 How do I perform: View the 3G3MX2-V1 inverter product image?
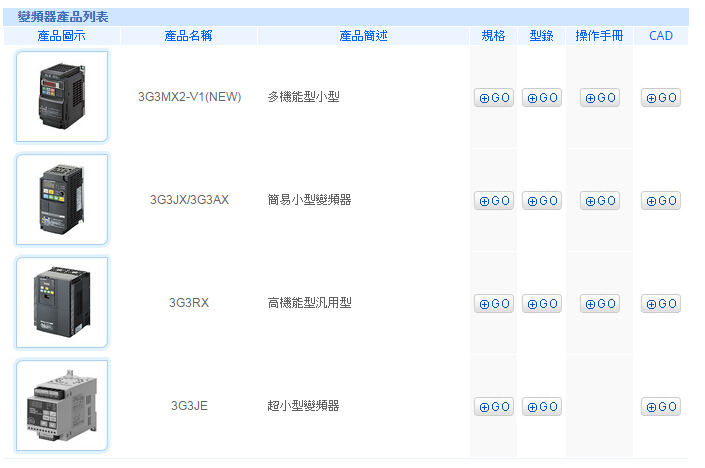tap(62, 96)
